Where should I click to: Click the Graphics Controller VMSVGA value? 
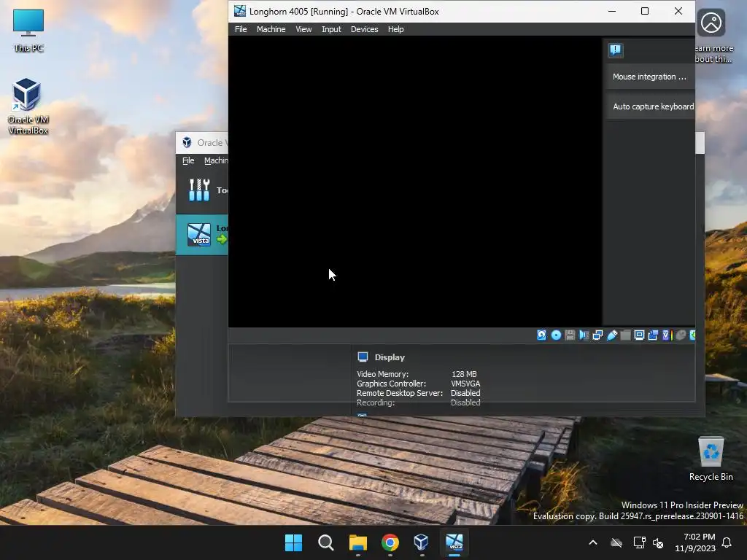(465, 384)
